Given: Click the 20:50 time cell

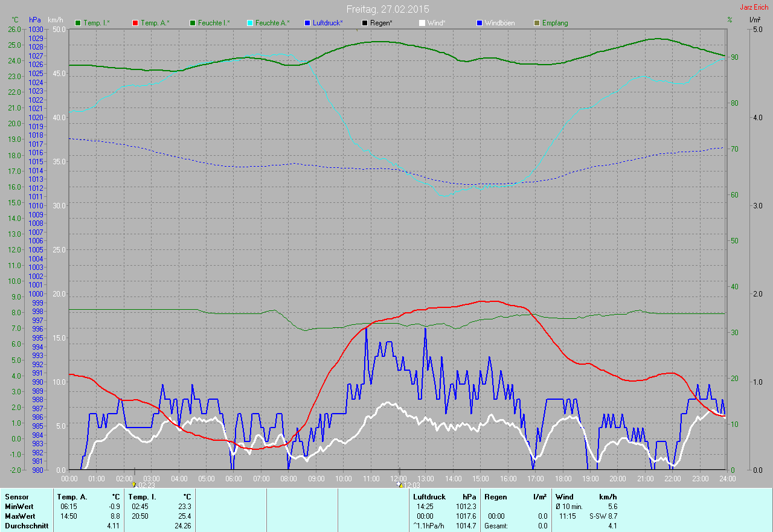Looking at the screenshot, I should coord(140,516).
